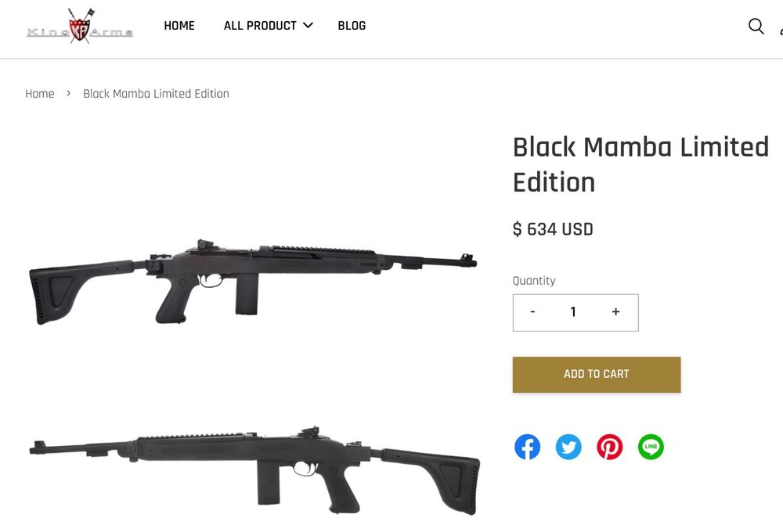Click the Home breadcrumb link
This screenshot has width=783, height=532.
click(40, 94)
